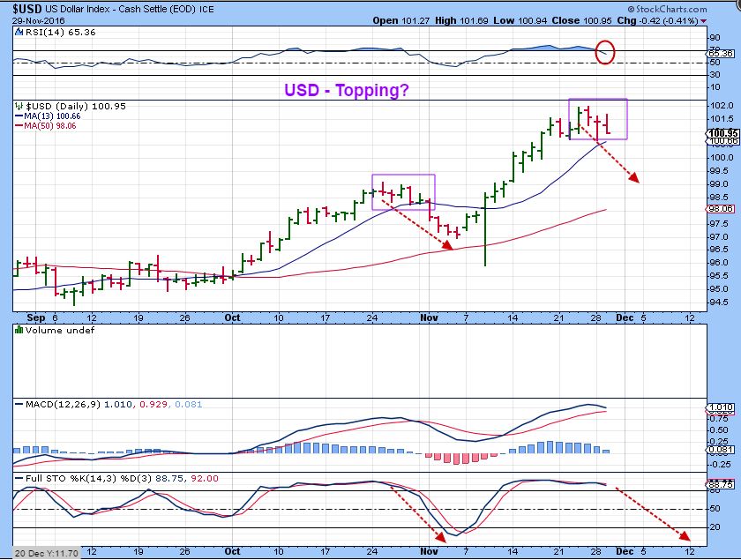Click the MACD(12,26,9) legend label

click(63, 404)
